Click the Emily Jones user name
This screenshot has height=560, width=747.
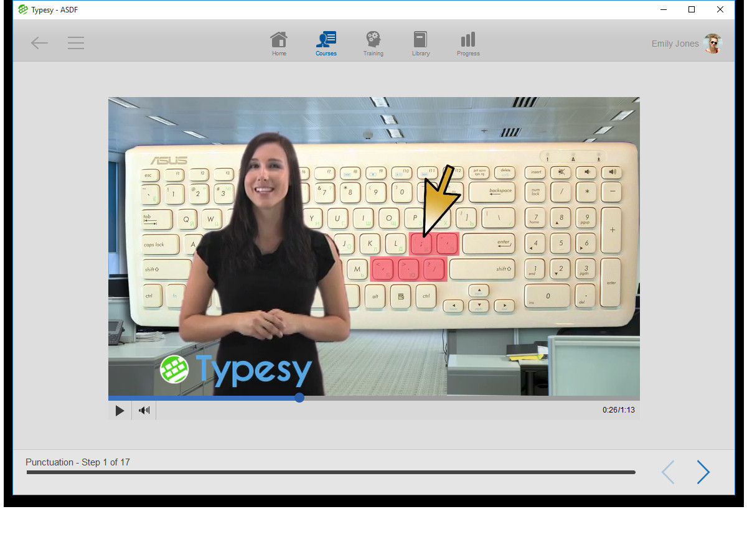(675, 44)
